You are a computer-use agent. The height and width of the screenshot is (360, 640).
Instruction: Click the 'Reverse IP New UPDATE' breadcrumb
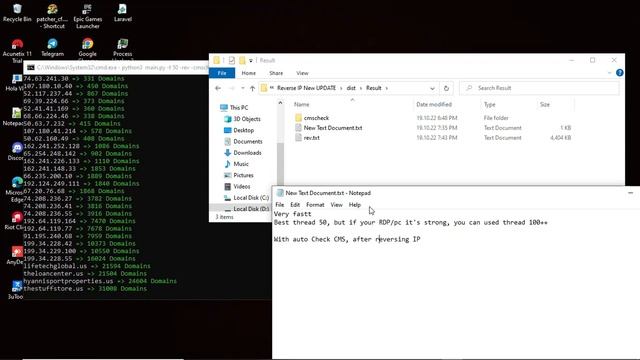[306, 88]
